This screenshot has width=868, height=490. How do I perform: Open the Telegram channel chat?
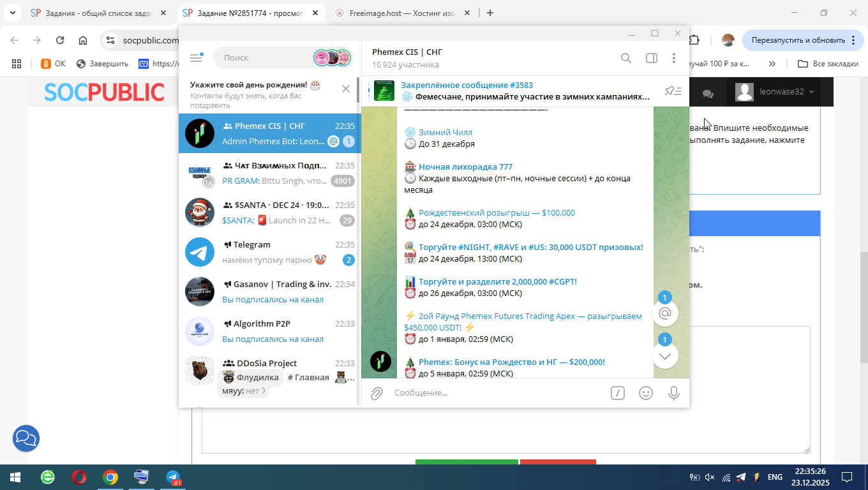(269, 252)
